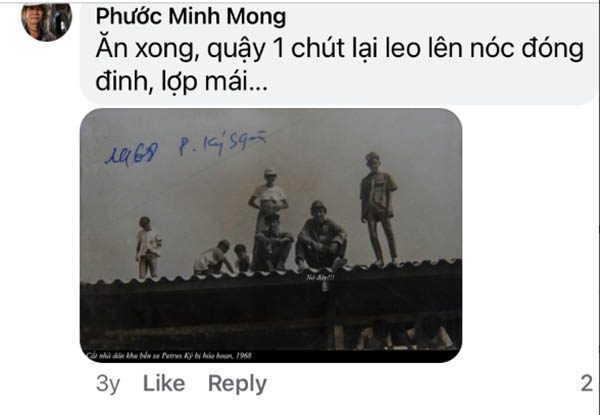Click the tall man standing at roof's right
Viewport: 600px width, 415px height.
click(x=378, y=209)
